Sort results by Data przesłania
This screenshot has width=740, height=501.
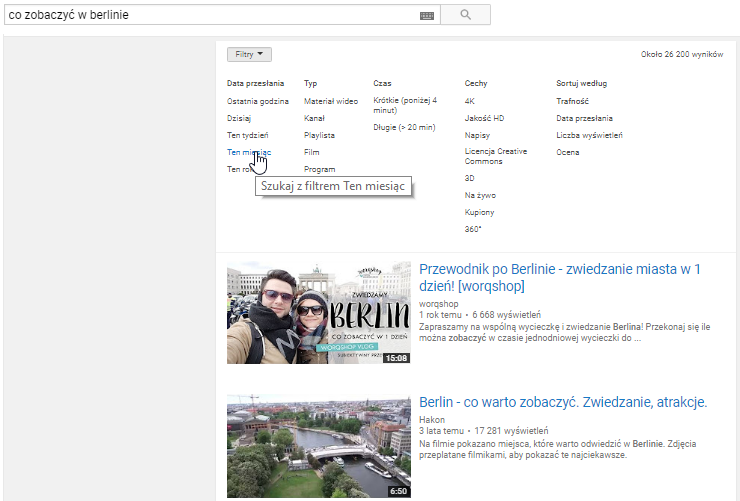click(585, 118)
